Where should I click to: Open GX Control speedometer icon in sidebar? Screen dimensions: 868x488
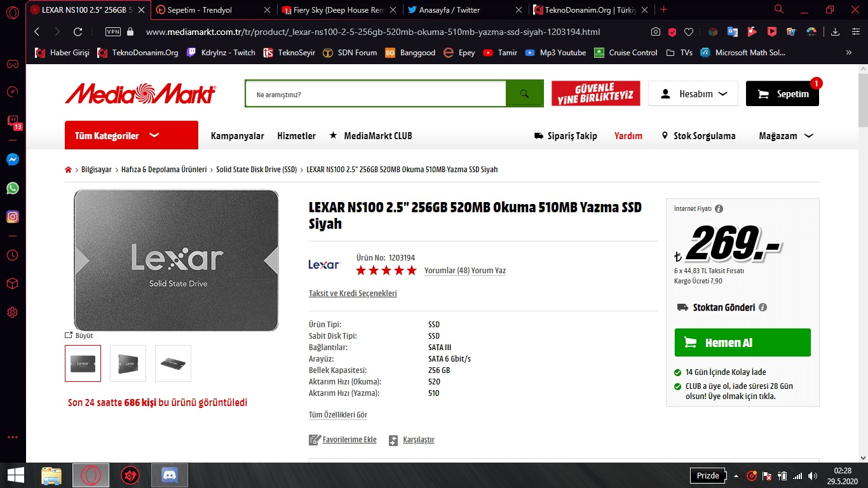(x=13, y=92)
